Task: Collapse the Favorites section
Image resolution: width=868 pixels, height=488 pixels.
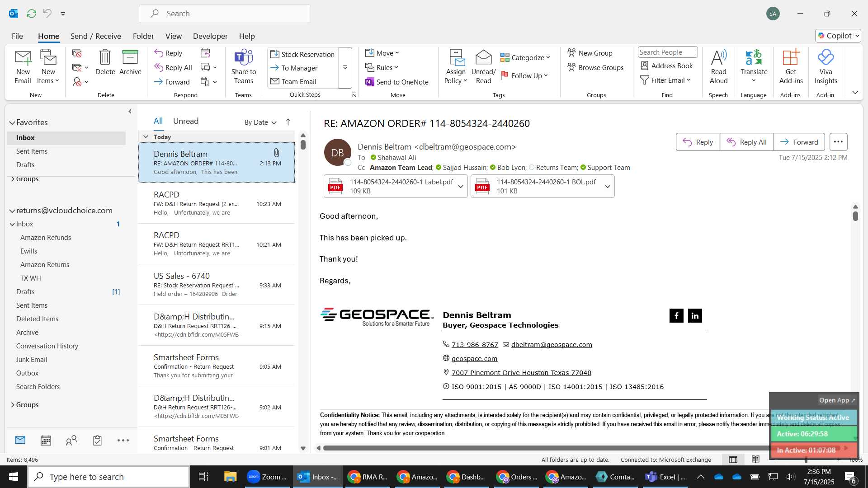Action: click(12, 122)
